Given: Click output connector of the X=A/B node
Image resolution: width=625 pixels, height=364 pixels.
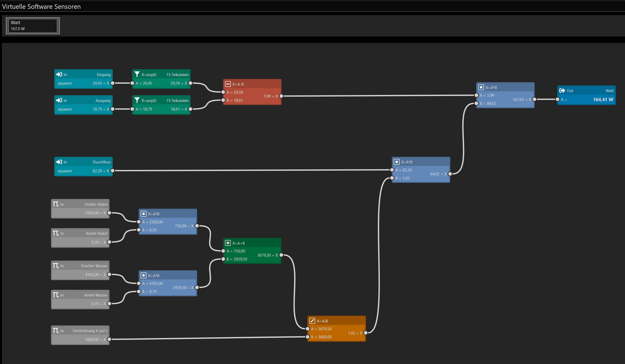Looking at the screenshot, I should 366,333.
